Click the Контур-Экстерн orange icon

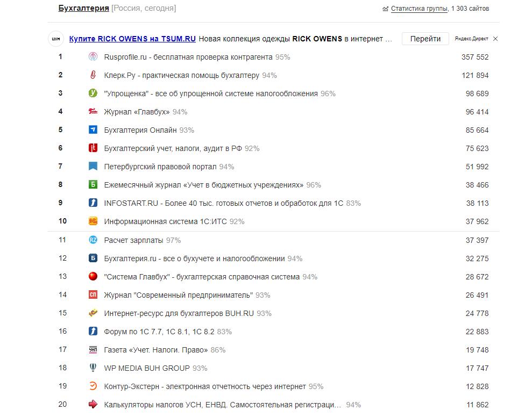pyautogui.click(x=93, y=386)
